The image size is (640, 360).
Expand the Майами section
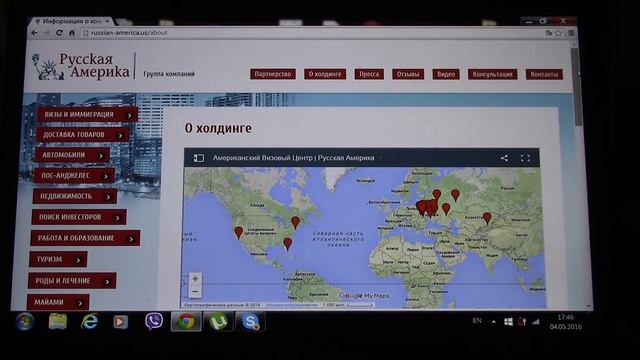58,302
